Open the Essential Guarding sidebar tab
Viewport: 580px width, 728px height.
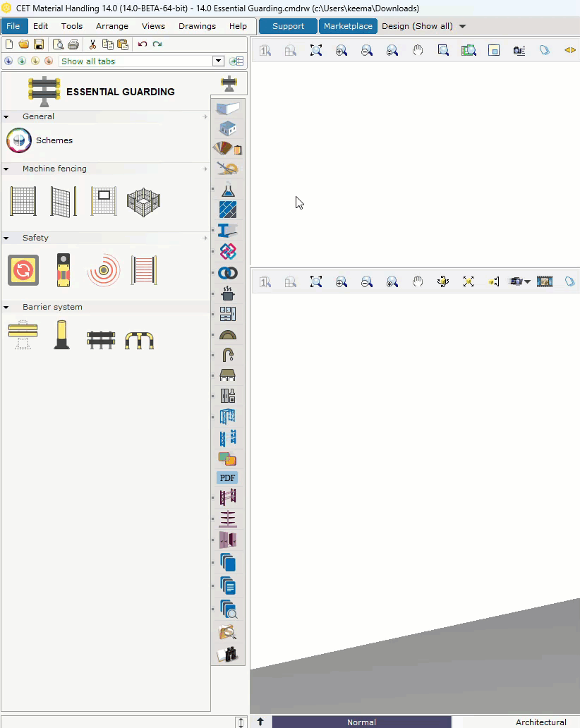click(229, 84)
